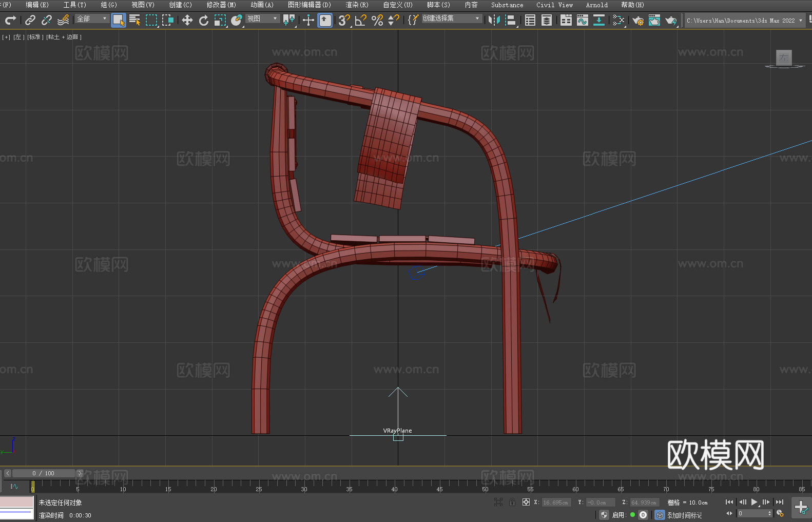Screen dimensions: 812x522
Task: Click Select and Manipulate crosshair icon
Action: (x=308, y=20)
